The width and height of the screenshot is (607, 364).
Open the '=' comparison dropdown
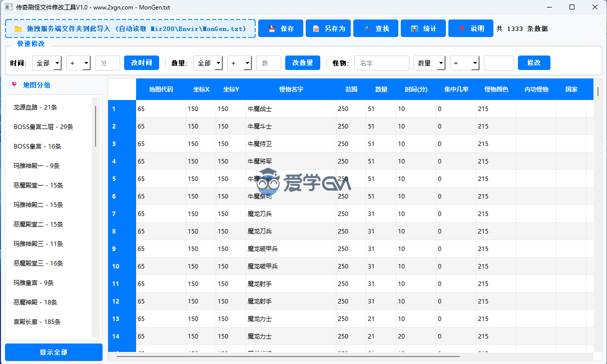pyautogui.click(x=464, y=63)
